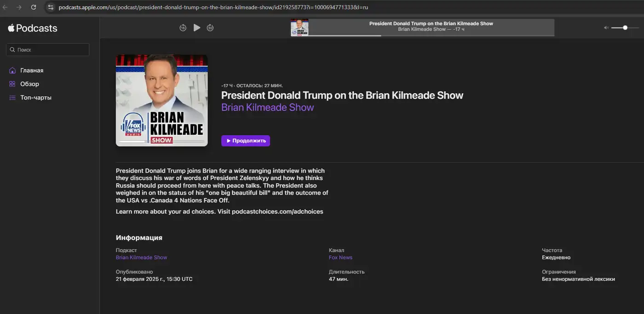Click the large podcast cover artwork
Screen dimensions: 644x314
tap(161, 100)
